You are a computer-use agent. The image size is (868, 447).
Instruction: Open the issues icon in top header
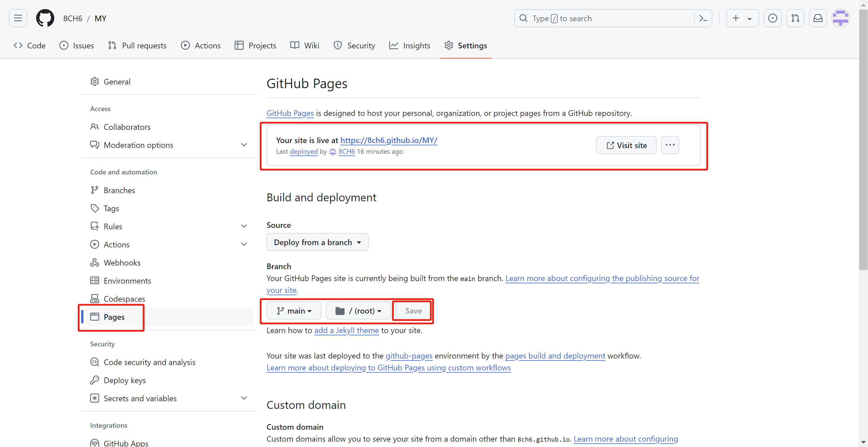pyautogui.click(x=772, y=18)
